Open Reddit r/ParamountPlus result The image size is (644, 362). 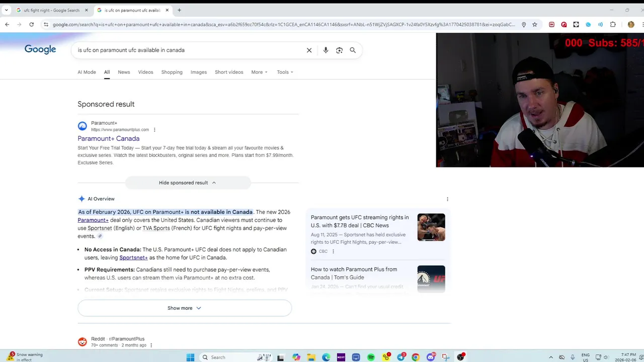point(118,339)
